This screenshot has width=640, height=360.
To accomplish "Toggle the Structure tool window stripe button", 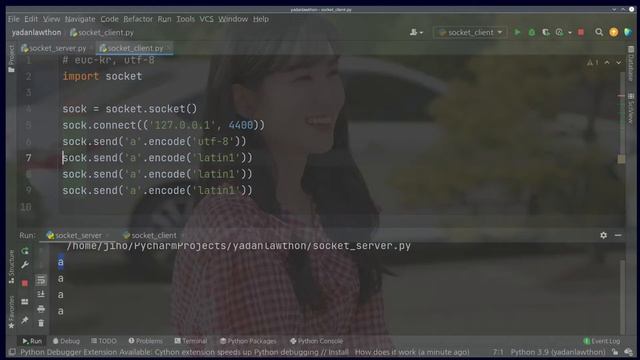I will click(11, 267).
